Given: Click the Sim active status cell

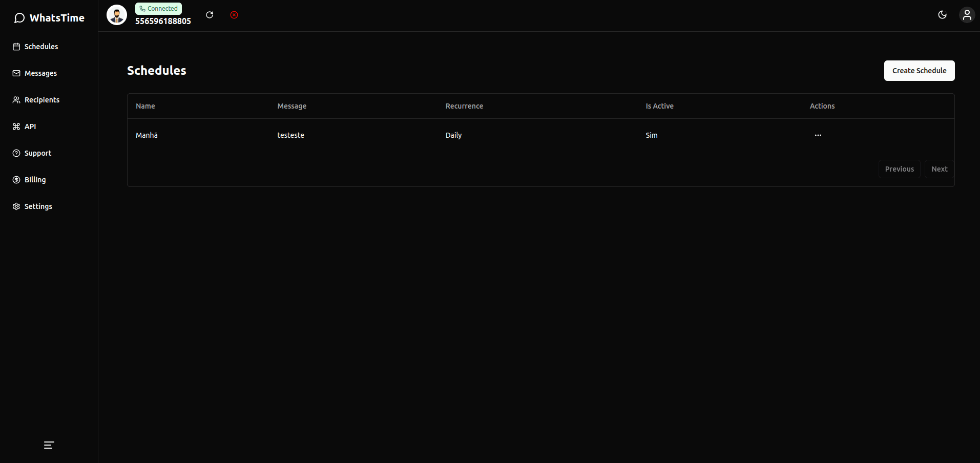Looking at the screenshot, I should (651, 135).
